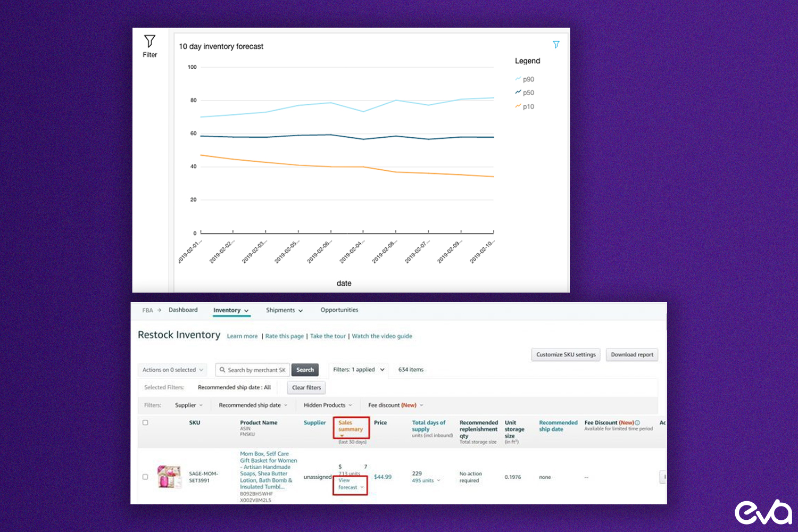Image resolution: width=798 pixels, height=532 pixels.
Task: Click the Search button
Action: tap(305, 370)
